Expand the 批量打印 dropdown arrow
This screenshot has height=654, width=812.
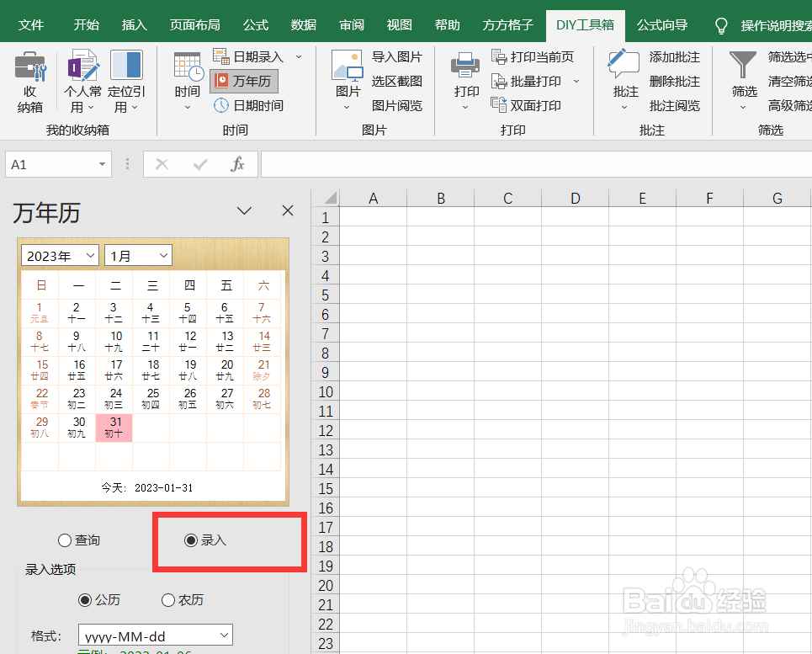(576, 82)
